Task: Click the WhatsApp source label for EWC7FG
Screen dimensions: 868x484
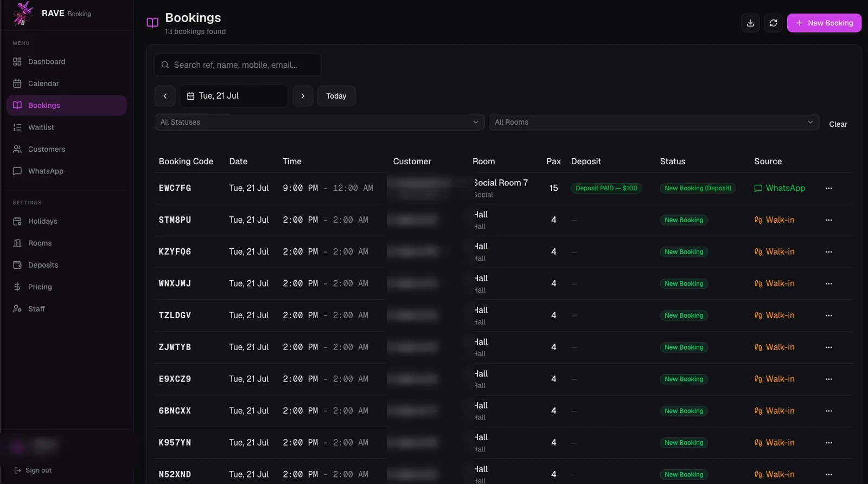Action: (780, 188)
